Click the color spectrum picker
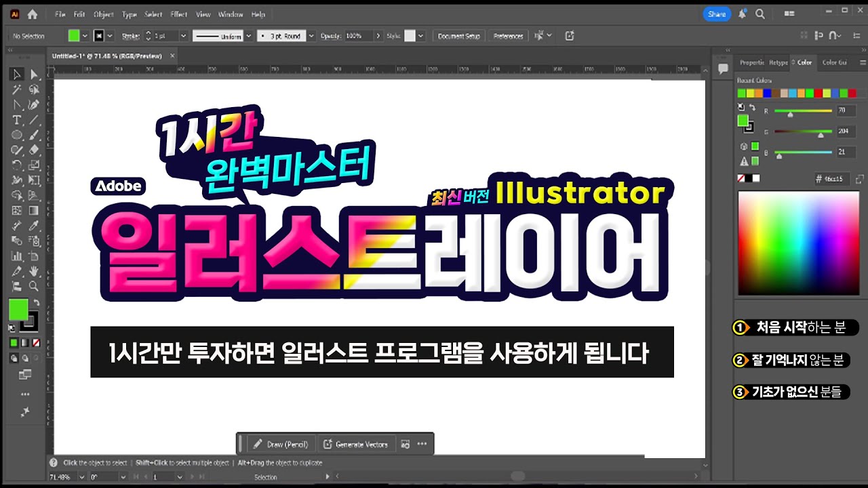Screen dimensions: 868x488 click(x=798, y=243)
